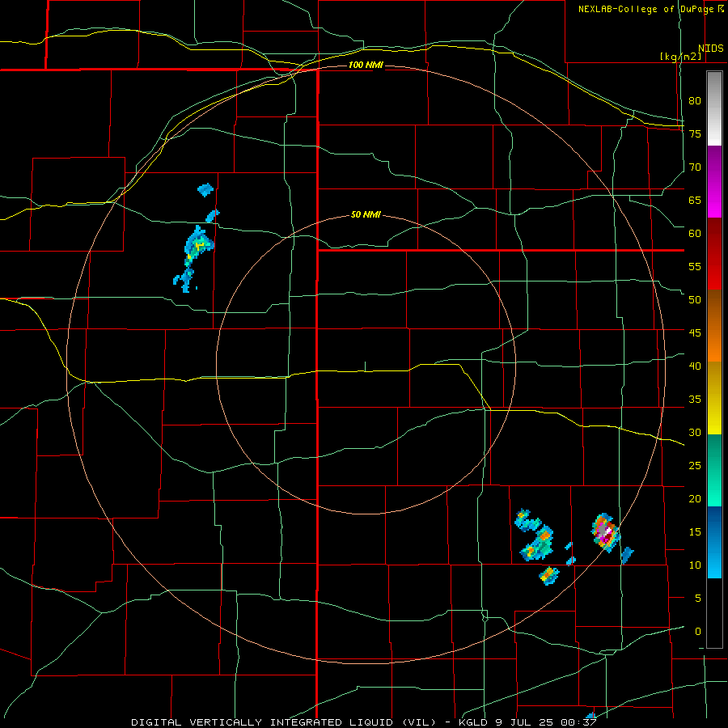Select the 40 value on the VIL scale
Image resolution: width=728 pixels, height=728 pixels.
[x=695, y=366]
